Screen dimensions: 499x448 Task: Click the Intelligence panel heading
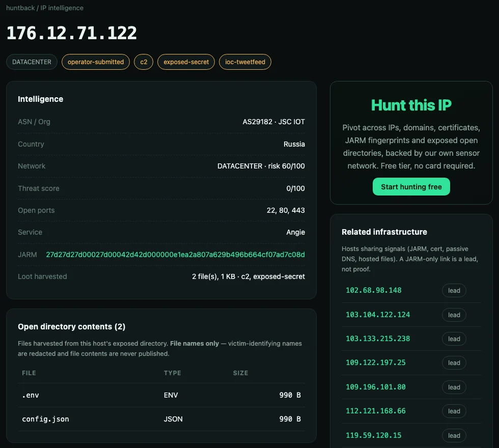coord(40,99)
